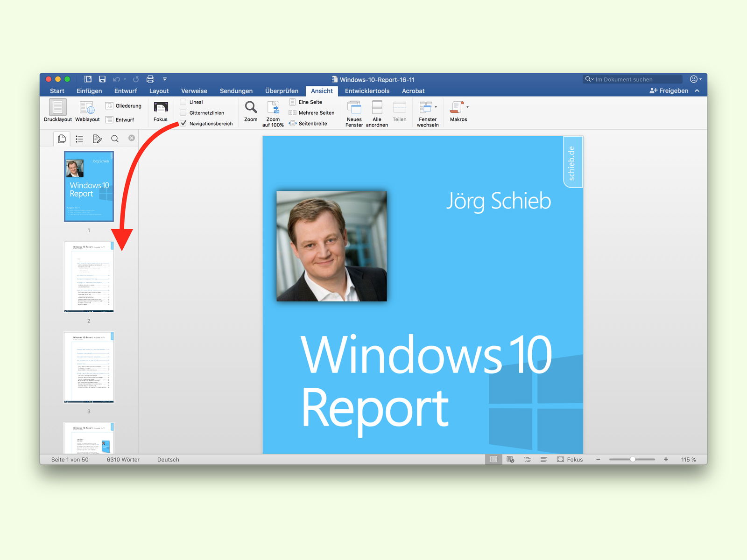Fit to Seitenbreite
Image resolution: width=747 pixels, height=560 pixels.
[308, 124]
